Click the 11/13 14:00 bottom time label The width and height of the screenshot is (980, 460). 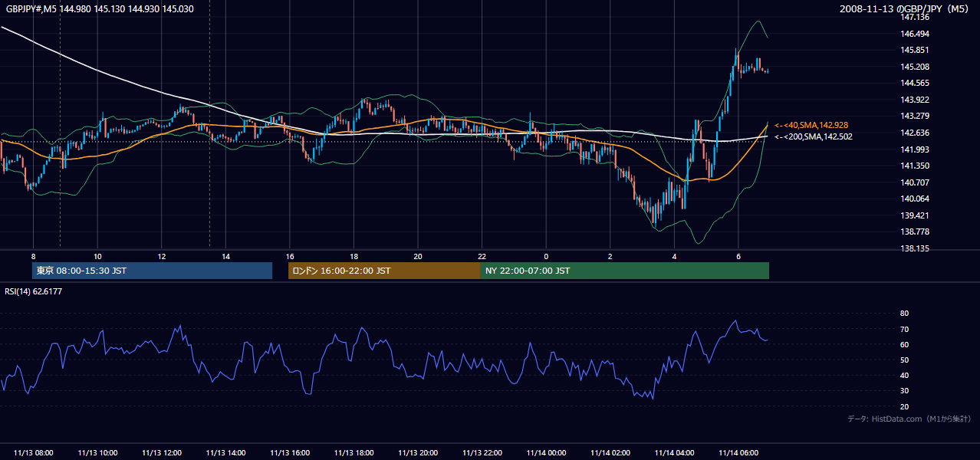coord(225,452)
